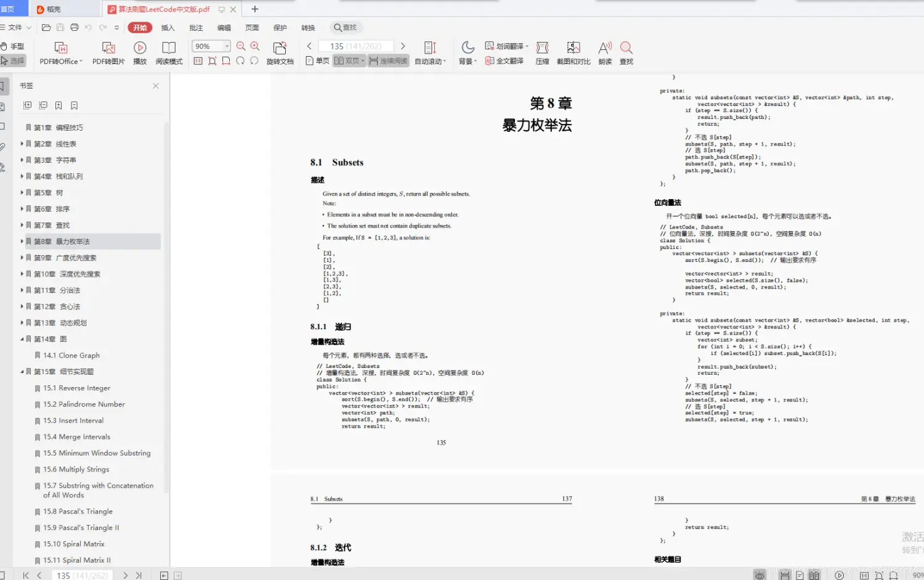The image size is (924, 580).
Task: Click 查找 search icon in ribbon
Action: [626, 53]
